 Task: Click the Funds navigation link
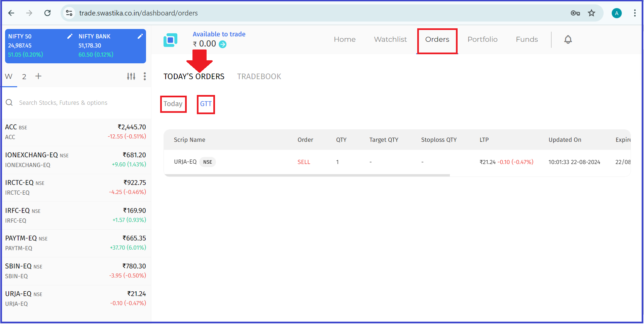click(x=527, y=39)
